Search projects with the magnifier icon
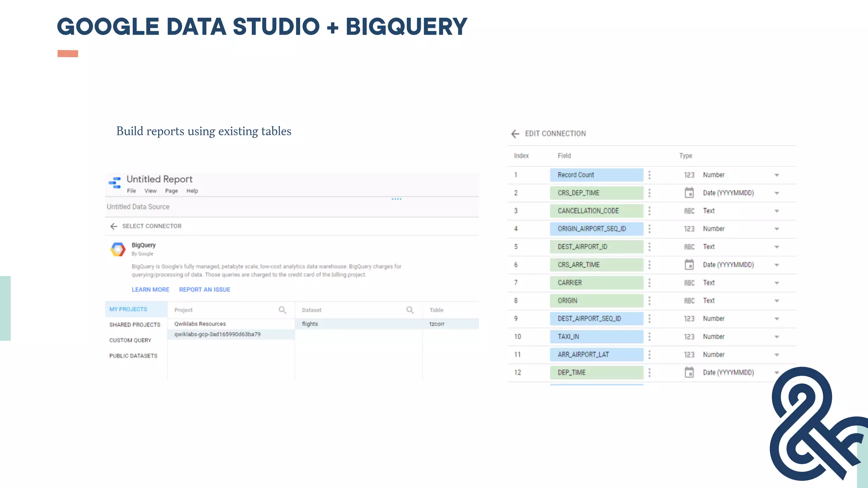Image resolution: width=868 pixels, height=488 pixels. (x=282, y=310)
